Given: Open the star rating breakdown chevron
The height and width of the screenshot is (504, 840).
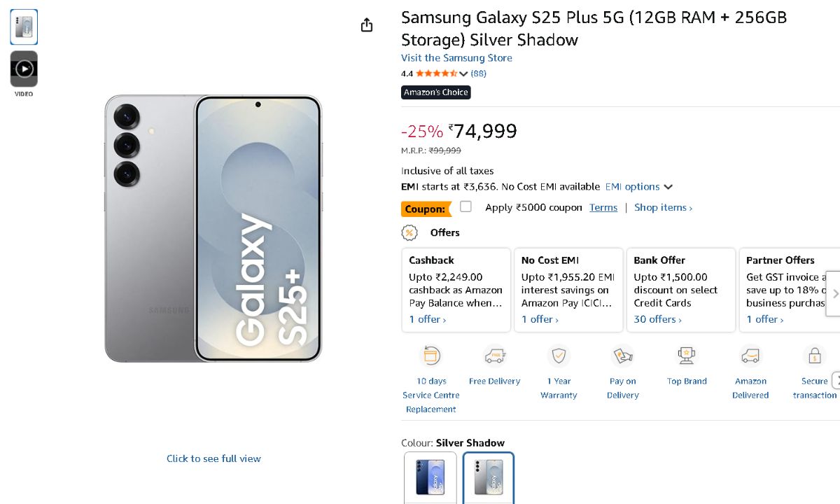Looking at the screenshot, I should [x=463, y=73].
